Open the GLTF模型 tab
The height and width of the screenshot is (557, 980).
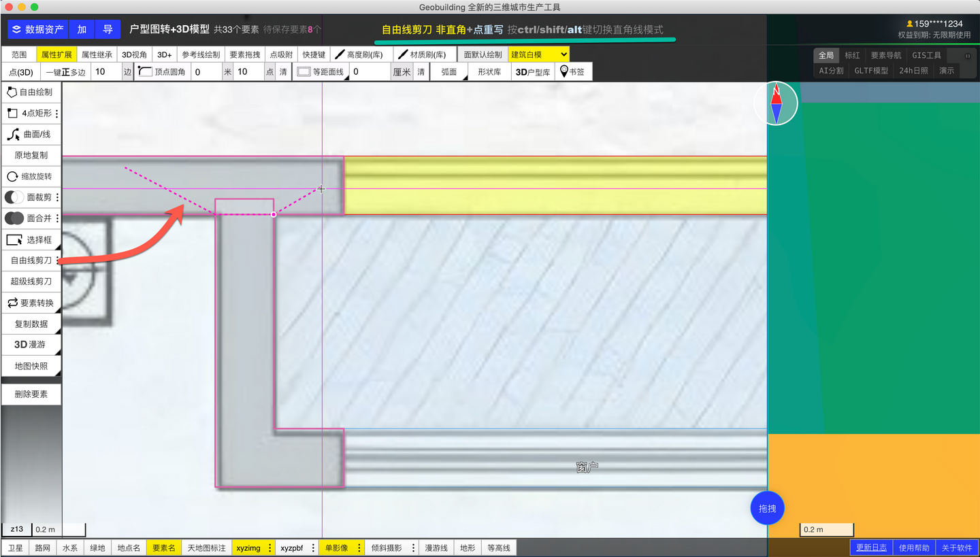point(871,71)
